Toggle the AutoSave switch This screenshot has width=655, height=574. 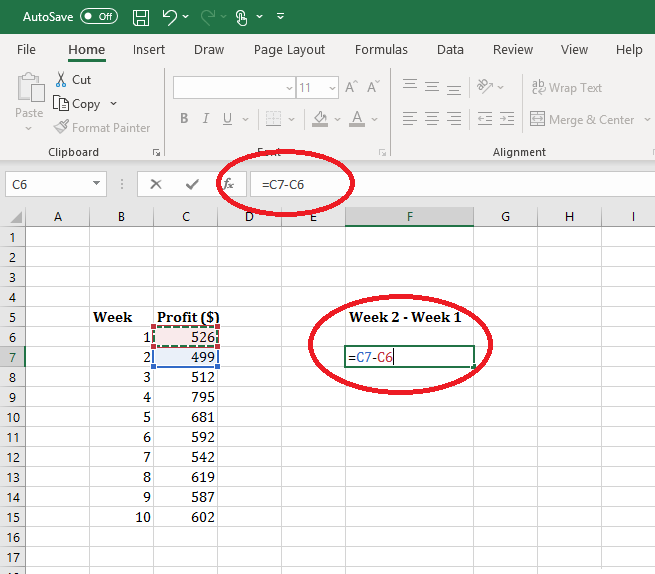pos(99,17)
